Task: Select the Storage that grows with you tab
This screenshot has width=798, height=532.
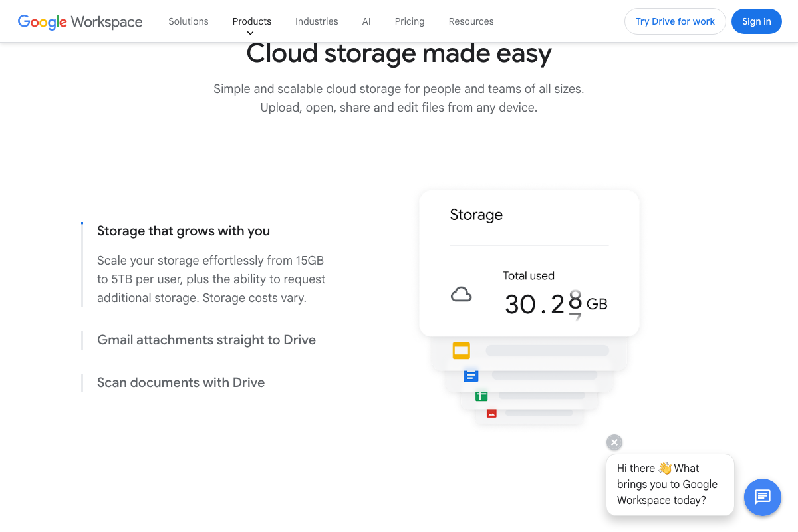Action: point(184,231)
